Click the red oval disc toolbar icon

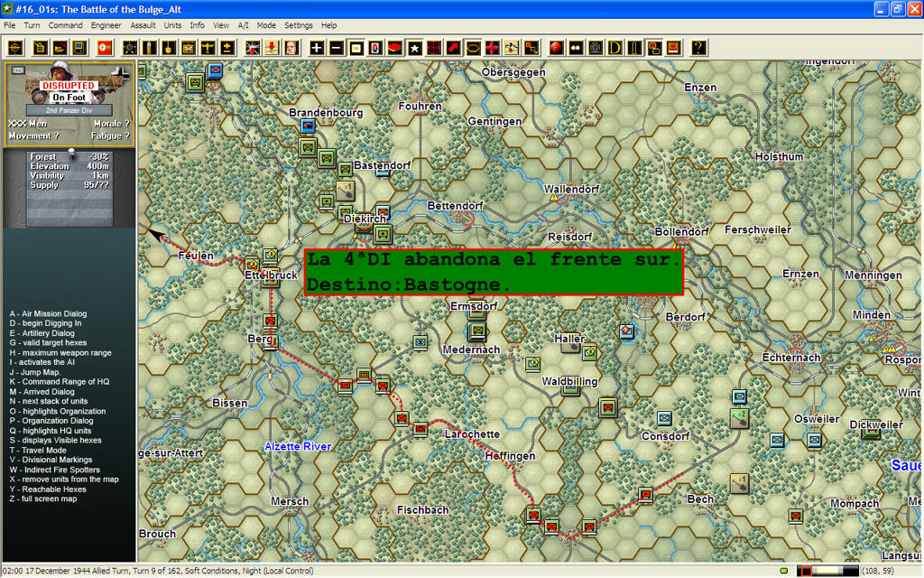pyautogui.click(x=395, y=48)
